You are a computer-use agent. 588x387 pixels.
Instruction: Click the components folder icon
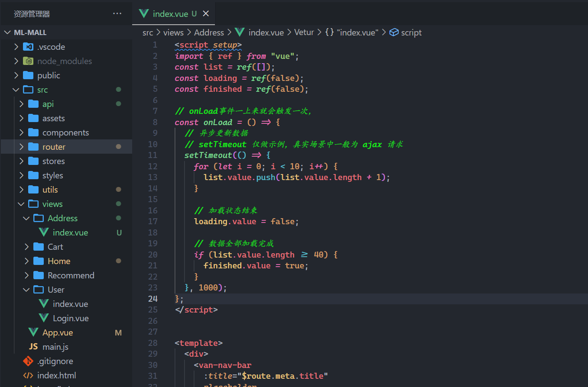(33, 132)
